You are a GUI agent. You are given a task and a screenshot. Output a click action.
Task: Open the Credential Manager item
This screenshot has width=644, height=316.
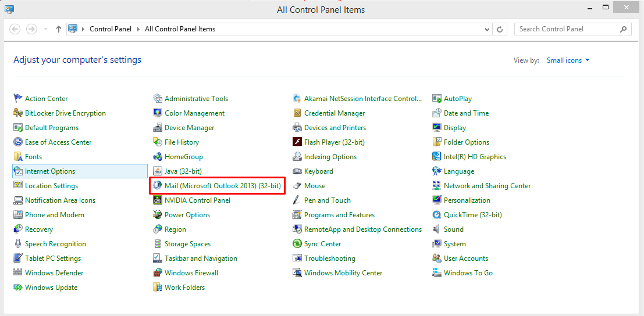pos(335,113)
